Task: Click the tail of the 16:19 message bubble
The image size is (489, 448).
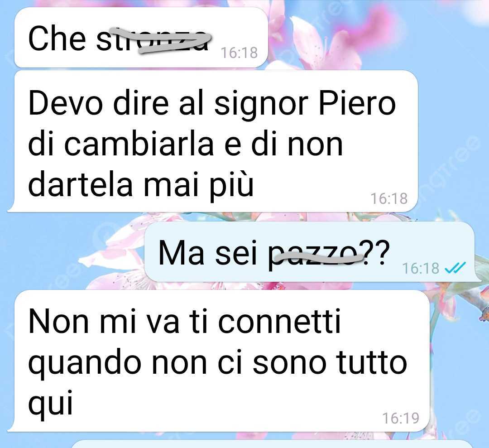Action: point(12,428)
